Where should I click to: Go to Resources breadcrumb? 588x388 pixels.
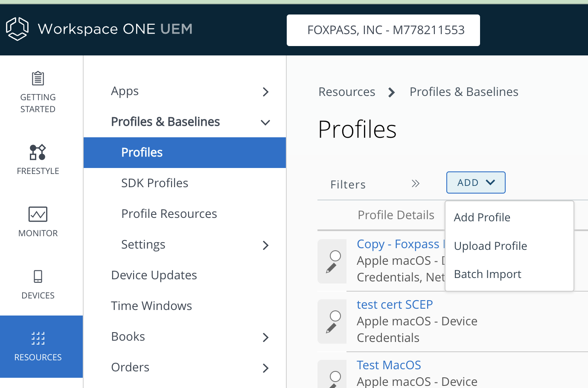tap(346, 92)
